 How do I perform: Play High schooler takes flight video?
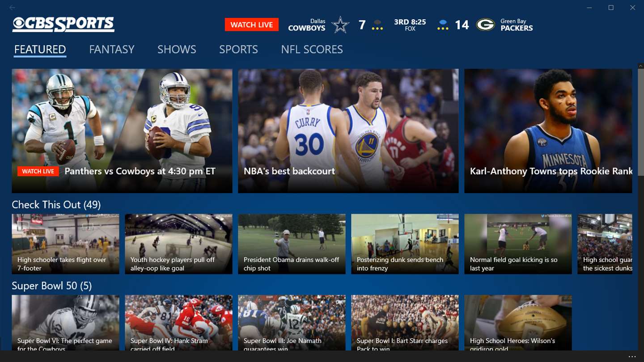click(x=65, y=244)
